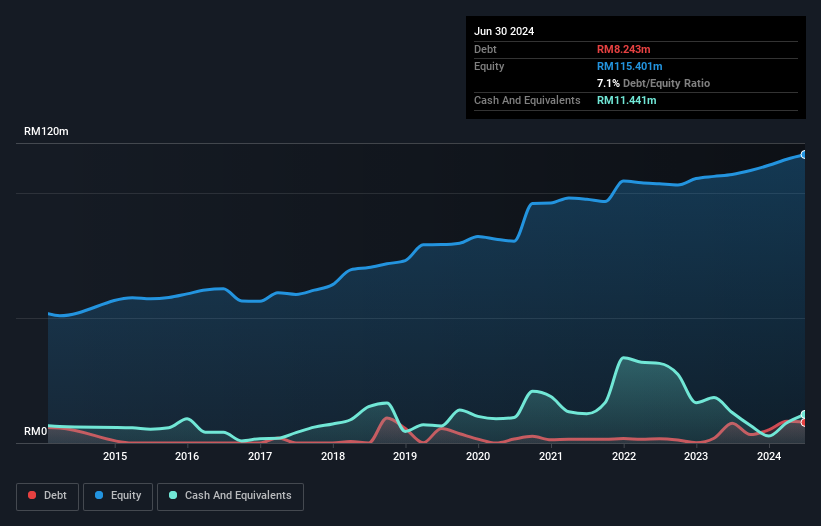Click the Equity label in tooltip
The width and height of the screenshot is (821, 526).
(x=489, y=66)
